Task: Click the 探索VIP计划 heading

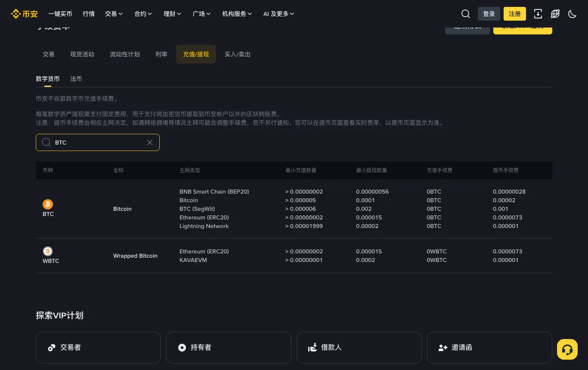Action: tap(59, 315)
